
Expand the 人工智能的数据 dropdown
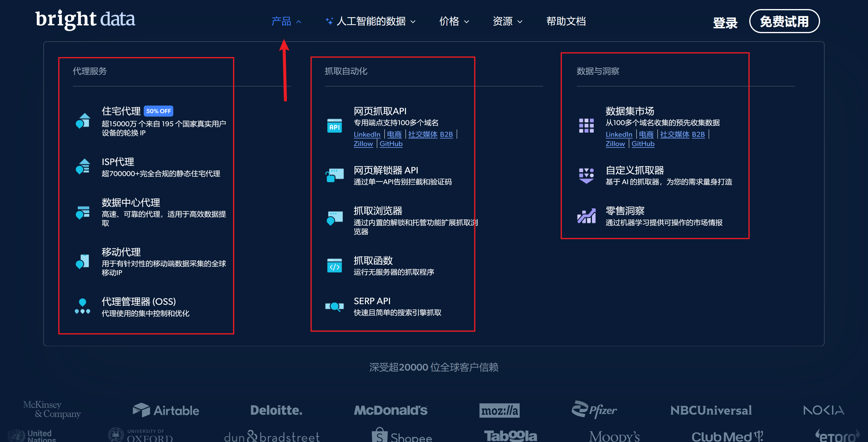coord(371,22)
